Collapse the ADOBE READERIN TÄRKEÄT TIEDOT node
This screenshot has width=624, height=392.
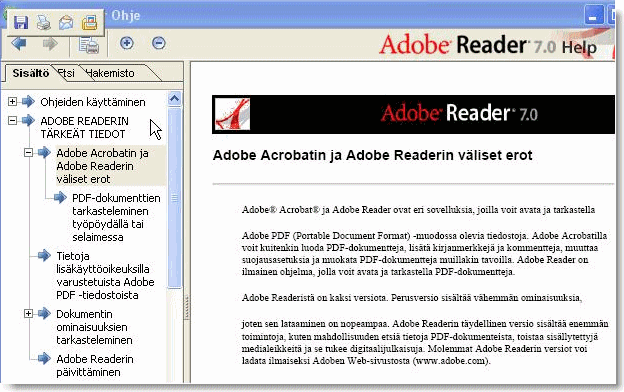12,120
